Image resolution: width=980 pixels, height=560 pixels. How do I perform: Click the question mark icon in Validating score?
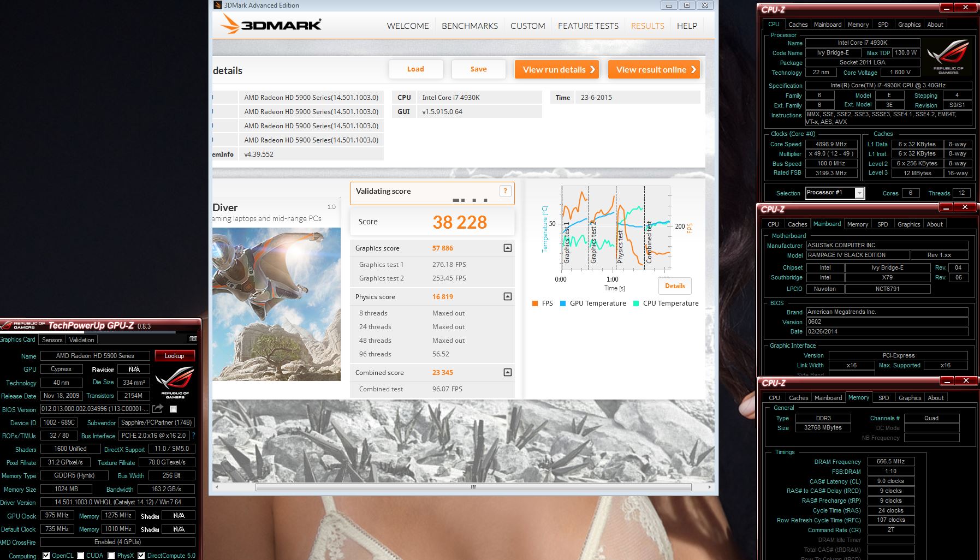coord(505,190)
